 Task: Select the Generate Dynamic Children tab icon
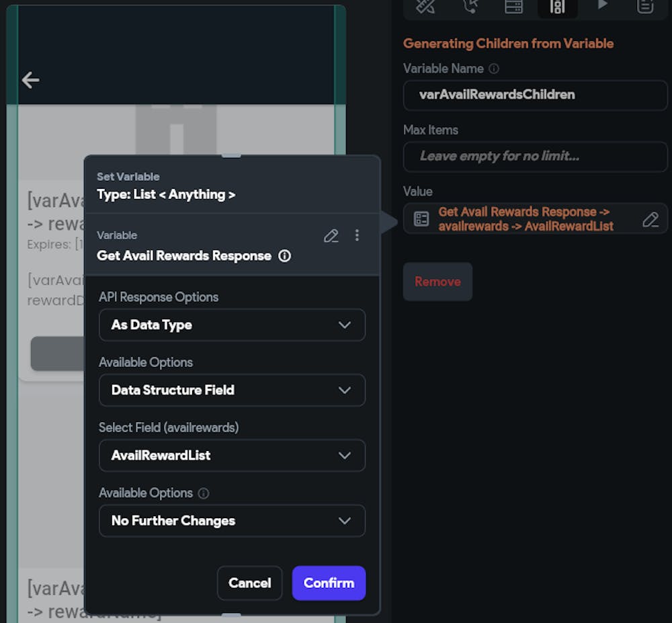tap(557, 7)
